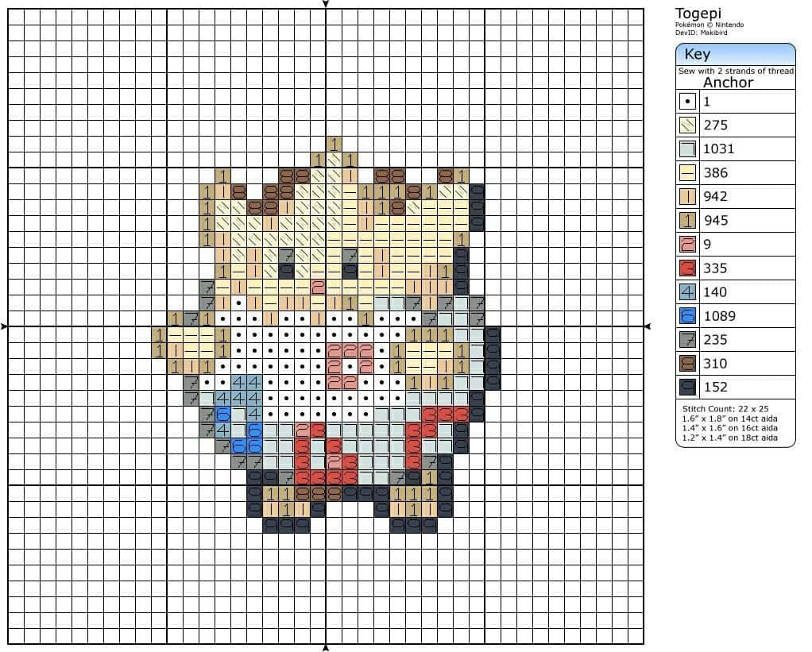Viewport: 812px width, 652px height.
Task: Click the cream swatch for Anchor 386
Action: pos(687,172)
